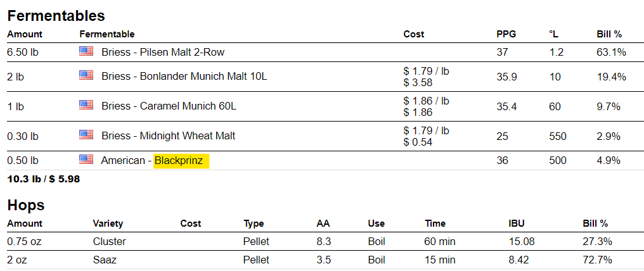This screenshot has width=644, height=271.
Task: Click the 10.3 lb / $ 5.98 total
Action: coord(43,179)
